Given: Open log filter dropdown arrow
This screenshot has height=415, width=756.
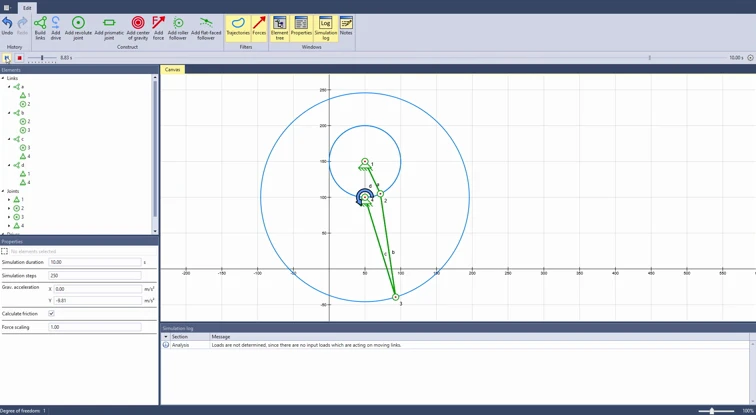Looking at the screenshot, I should tap(166, 337).
